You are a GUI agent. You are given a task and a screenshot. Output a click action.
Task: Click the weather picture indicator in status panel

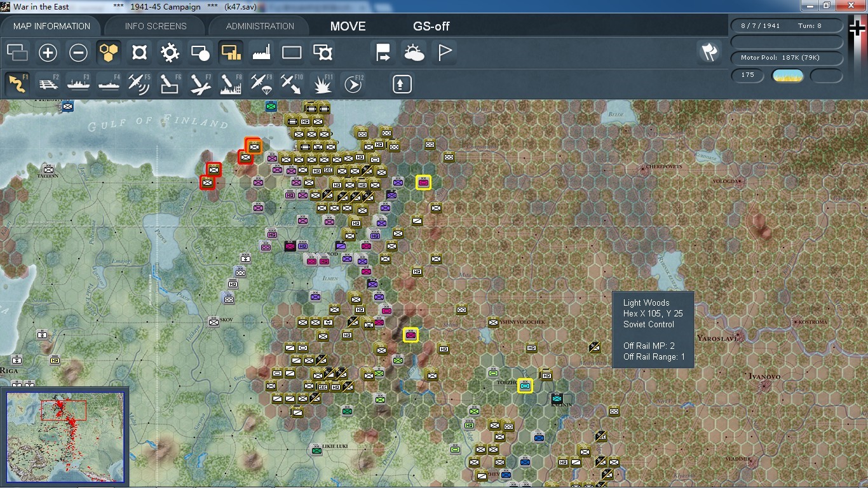787,76
